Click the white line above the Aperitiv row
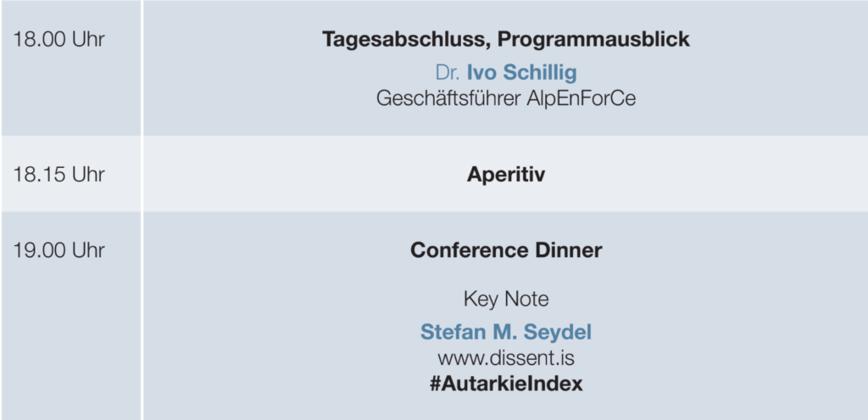The height and width of the screenshot is (420, 868). pos(505,136)
